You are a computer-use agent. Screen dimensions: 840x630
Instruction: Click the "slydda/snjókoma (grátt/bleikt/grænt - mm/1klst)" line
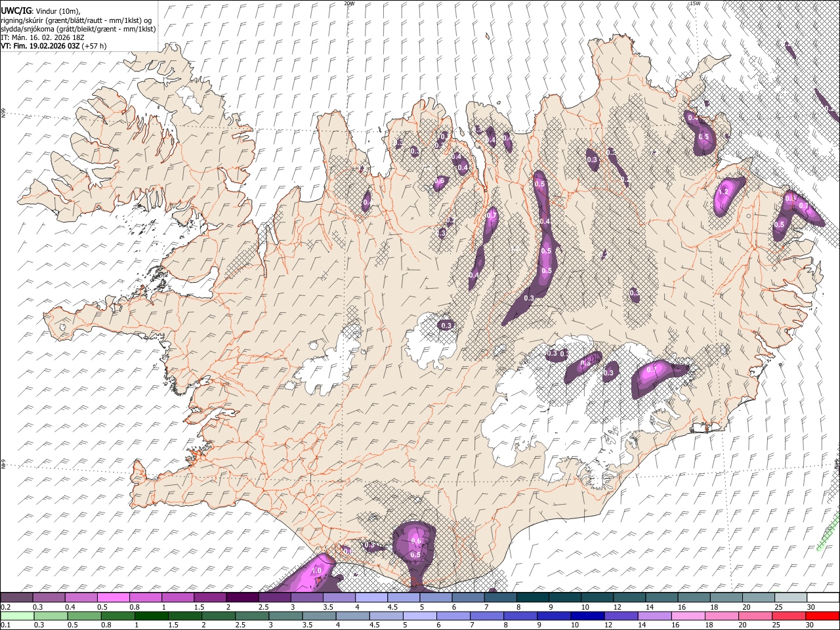tap(78, 29)
